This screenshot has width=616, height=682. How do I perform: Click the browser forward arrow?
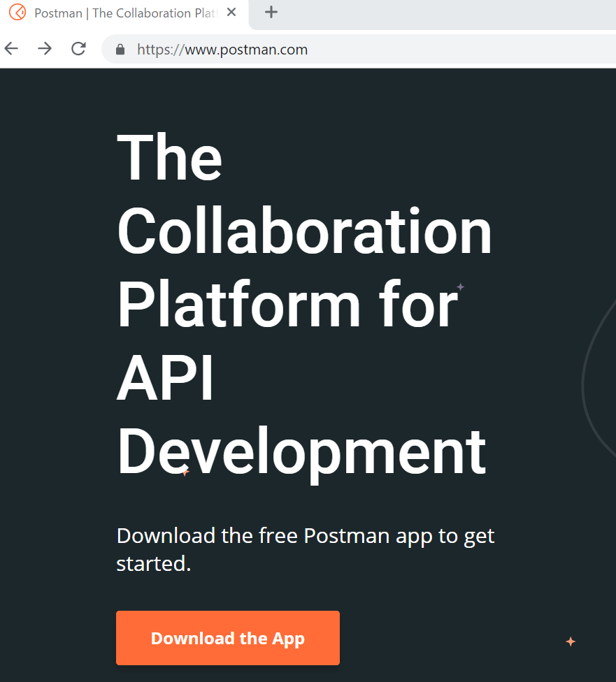45,49
